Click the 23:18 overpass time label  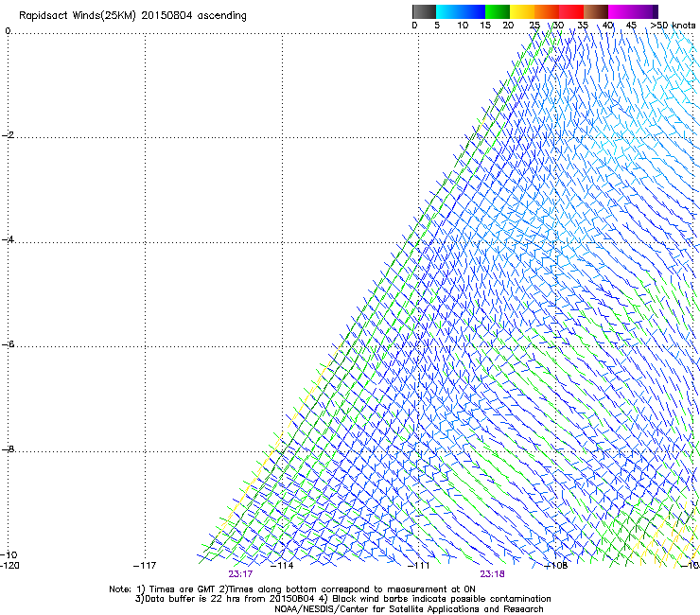(493, 574)
